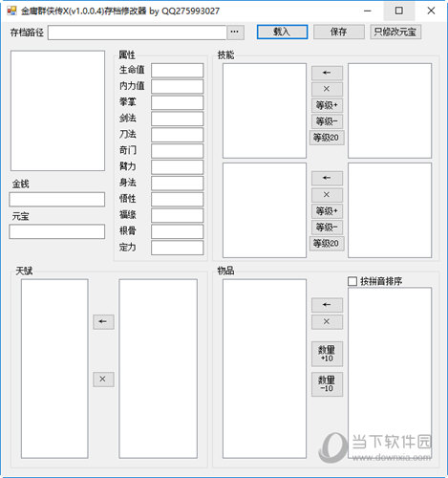Click the 保存 save button
Screen dimensions: 448x478
[339, 32]
